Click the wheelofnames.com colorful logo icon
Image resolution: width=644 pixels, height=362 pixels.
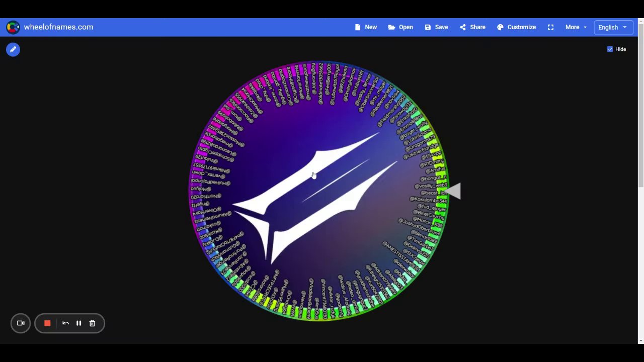(x=13, y=27)
